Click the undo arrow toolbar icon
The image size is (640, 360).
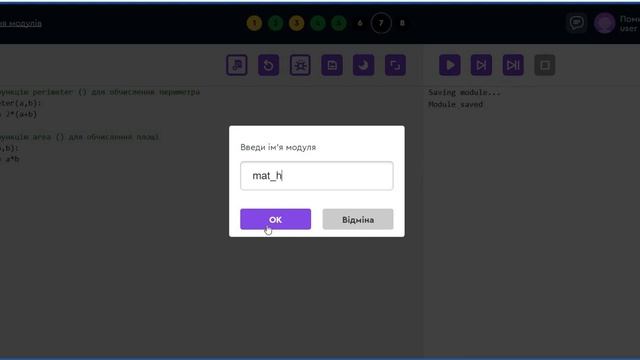pyautogui.click(x=269, y=65)
